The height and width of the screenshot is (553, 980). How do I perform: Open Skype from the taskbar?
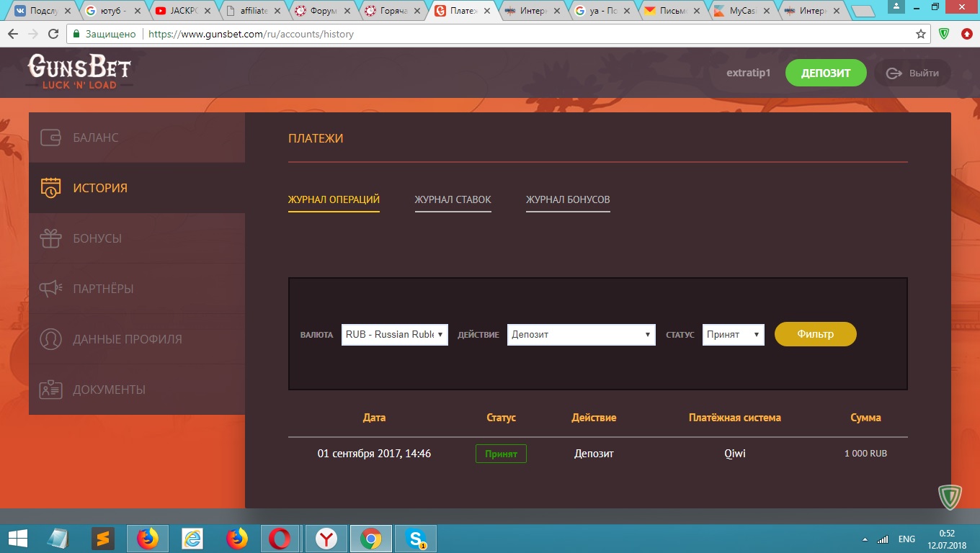[416, 539]
